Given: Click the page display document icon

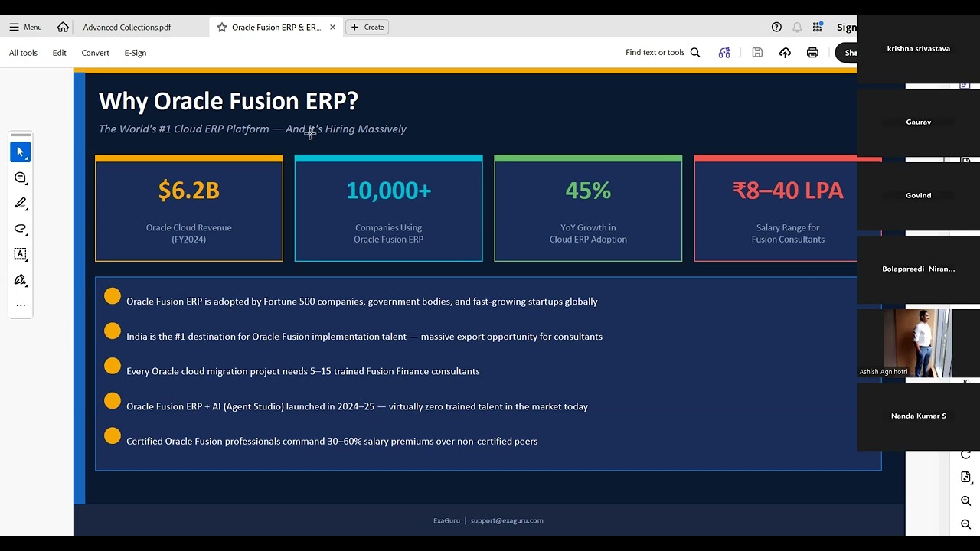Looking at the screenshot, I should (965, 477).
